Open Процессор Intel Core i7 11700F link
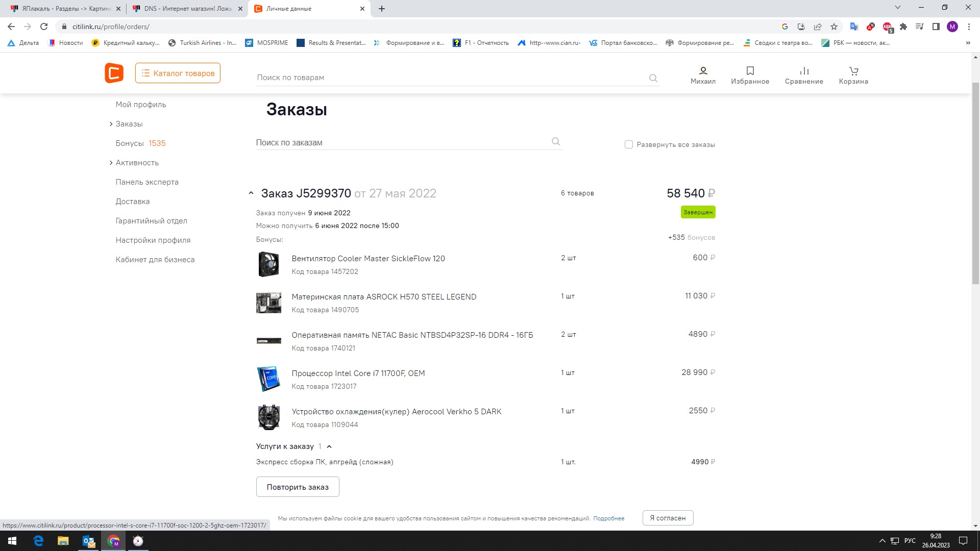The height and width of the screenshot is (551, 980). pos(358,373)
